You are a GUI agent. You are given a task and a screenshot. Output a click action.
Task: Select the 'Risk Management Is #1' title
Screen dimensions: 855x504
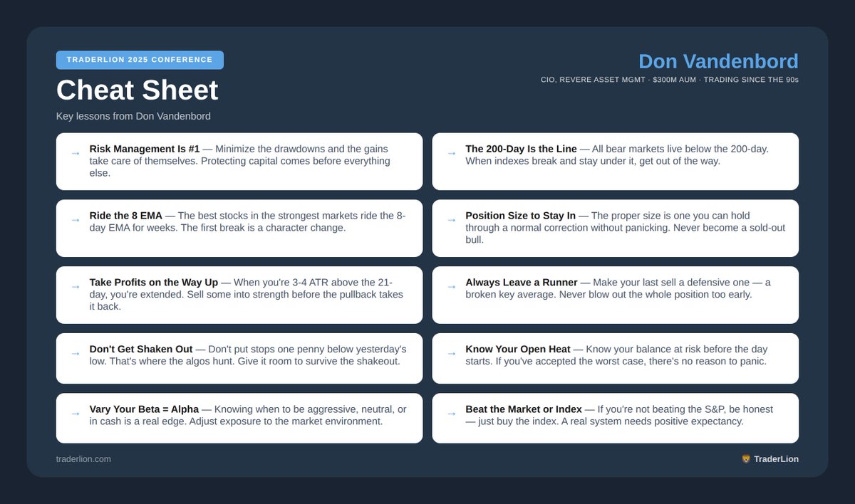coord(145,149)
